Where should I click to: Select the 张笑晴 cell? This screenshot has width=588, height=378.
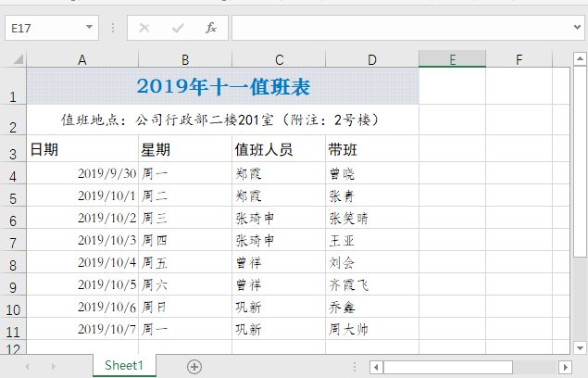372,218
